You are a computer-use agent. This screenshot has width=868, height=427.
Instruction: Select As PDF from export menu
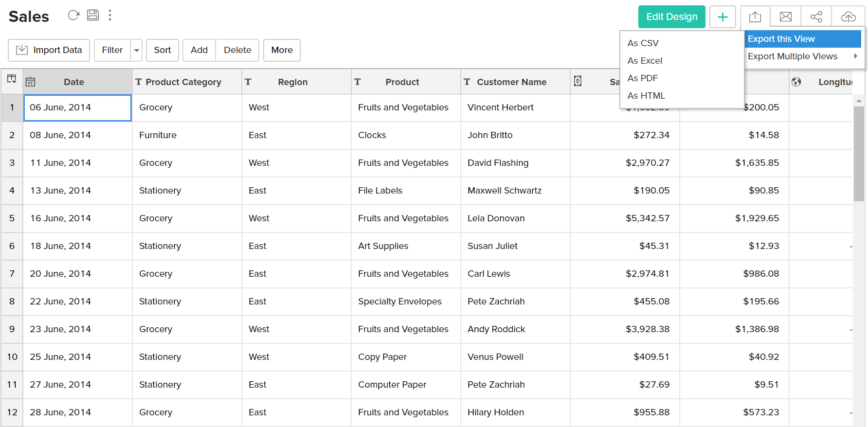[x=642, y=78]
